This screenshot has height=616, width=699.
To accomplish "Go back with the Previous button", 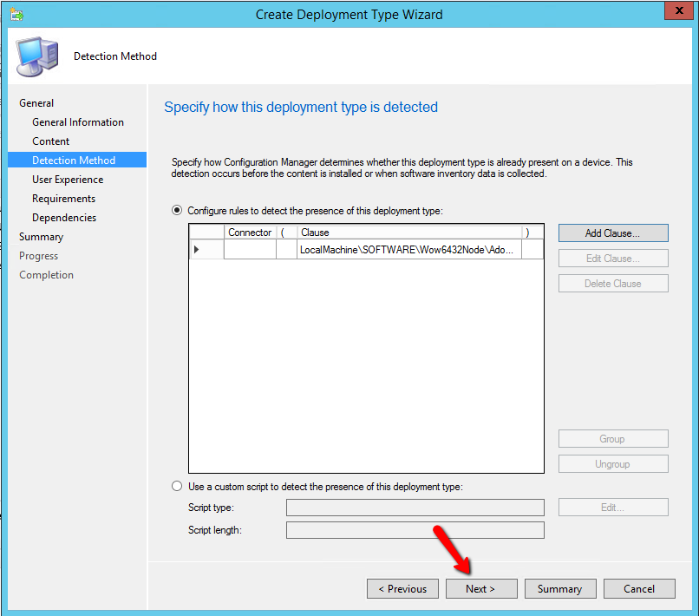I will 402,589.
